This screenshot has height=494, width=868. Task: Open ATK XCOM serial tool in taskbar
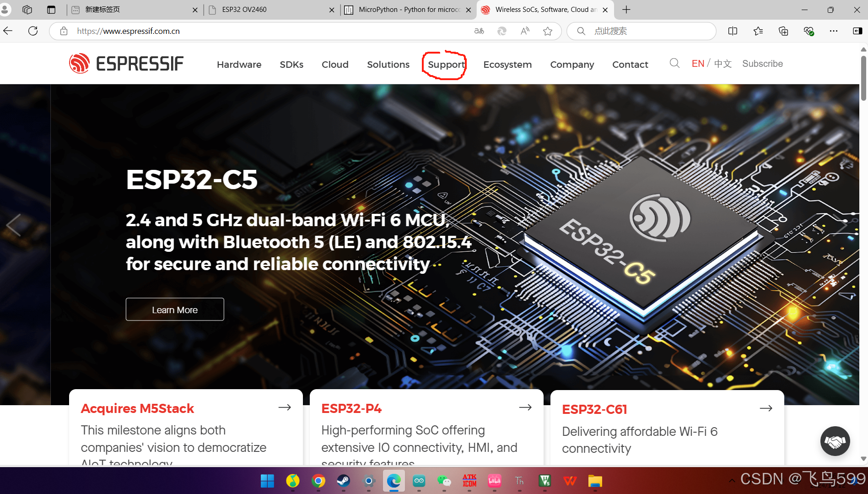[x=469, y=481]
